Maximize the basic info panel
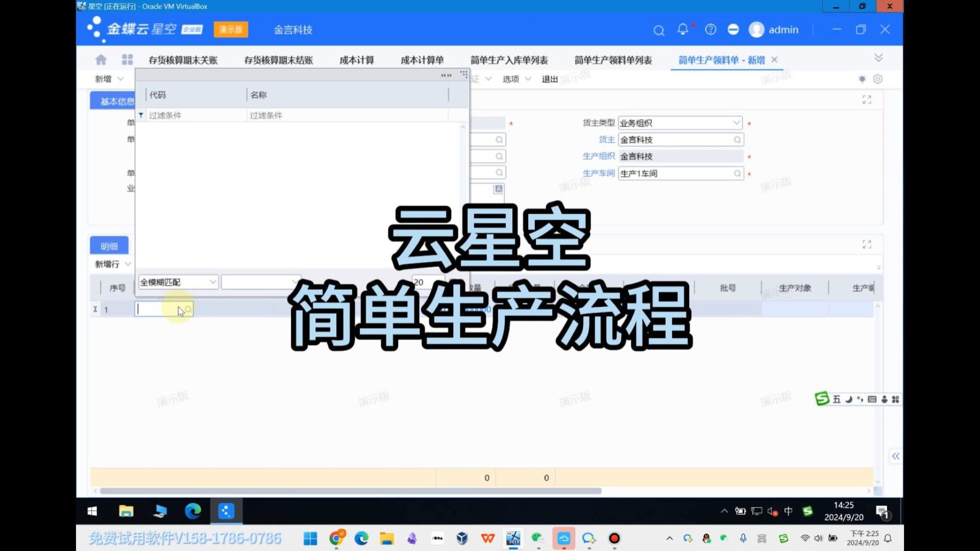This screenshot has height=551, width=980. [867, 99]
